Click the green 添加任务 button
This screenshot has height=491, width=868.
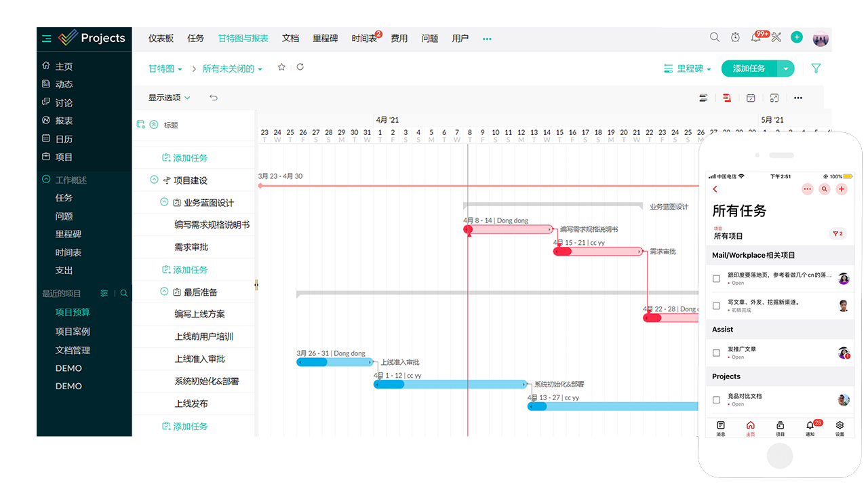point(749,68)
